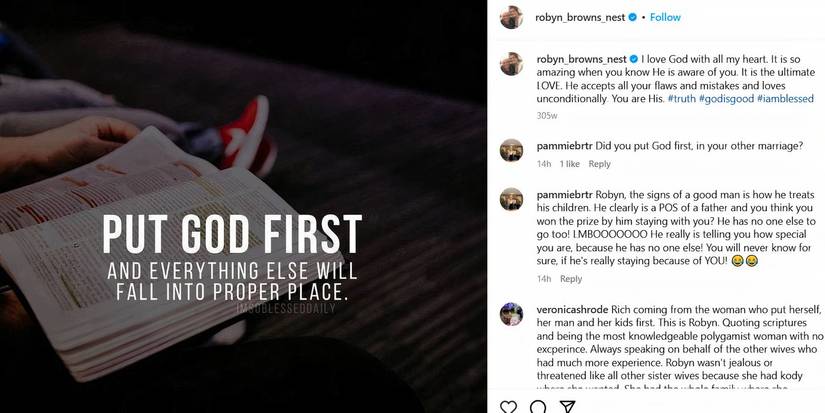This screenshot has height=413, width=825.
Task: Open robyn_browns_nest avatar in post header
Action: click(x=511, y=17)
